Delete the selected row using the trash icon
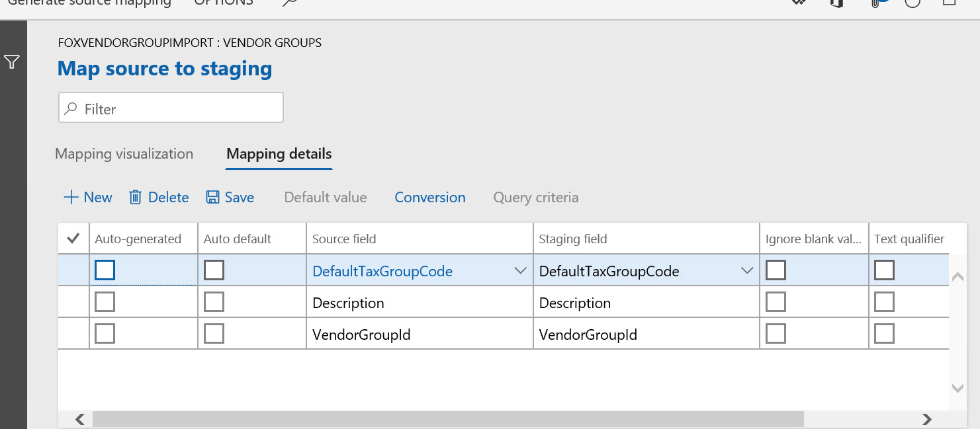 coord(158,197)
